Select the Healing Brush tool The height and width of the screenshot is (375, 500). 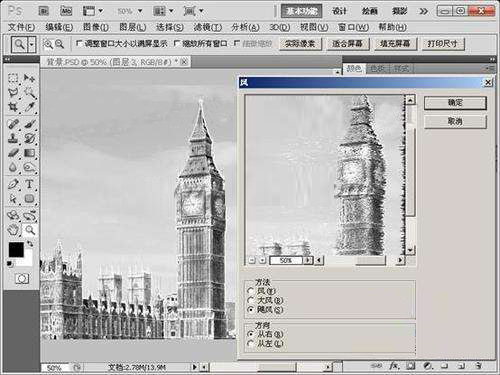(x=13, y=124)
